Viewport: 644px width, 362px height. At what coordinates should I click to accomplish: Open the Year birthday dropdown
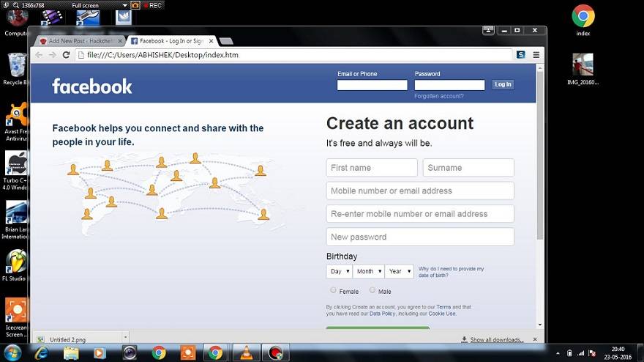(x=400, y=271)
